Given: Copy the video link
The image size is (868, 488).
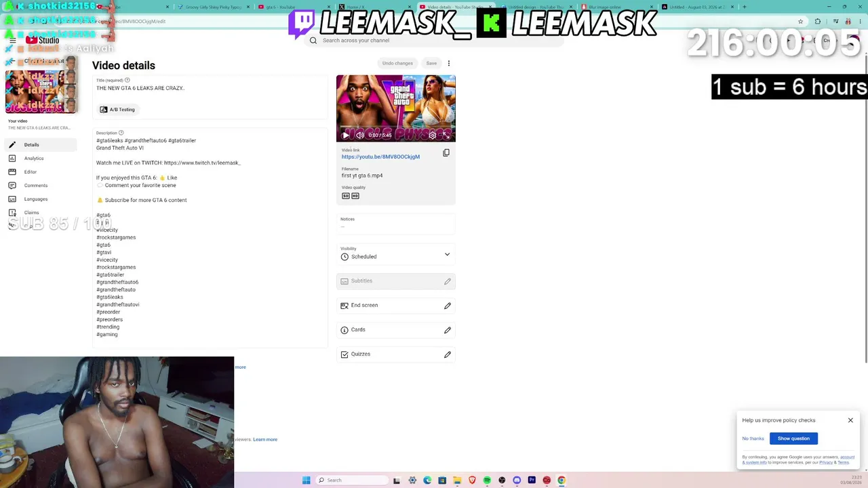Looking at the screenshot, I should (x=446, y=152).
